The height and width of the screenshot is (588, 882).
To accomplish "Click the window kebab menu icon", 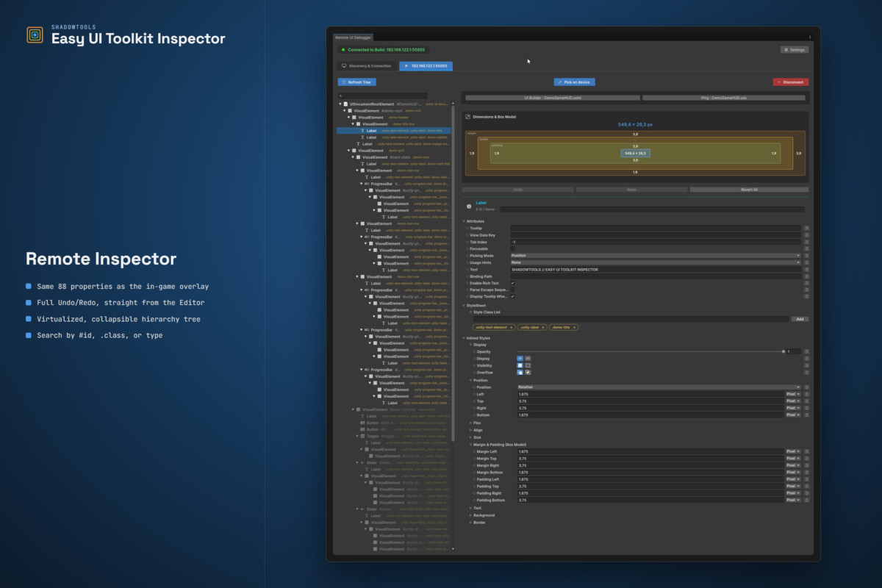I will 810,37.
